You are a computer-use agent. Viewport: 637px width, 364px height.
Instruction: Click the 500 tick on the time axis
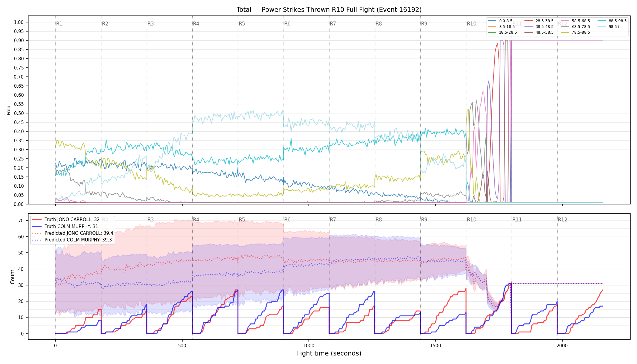click(182, 345)
